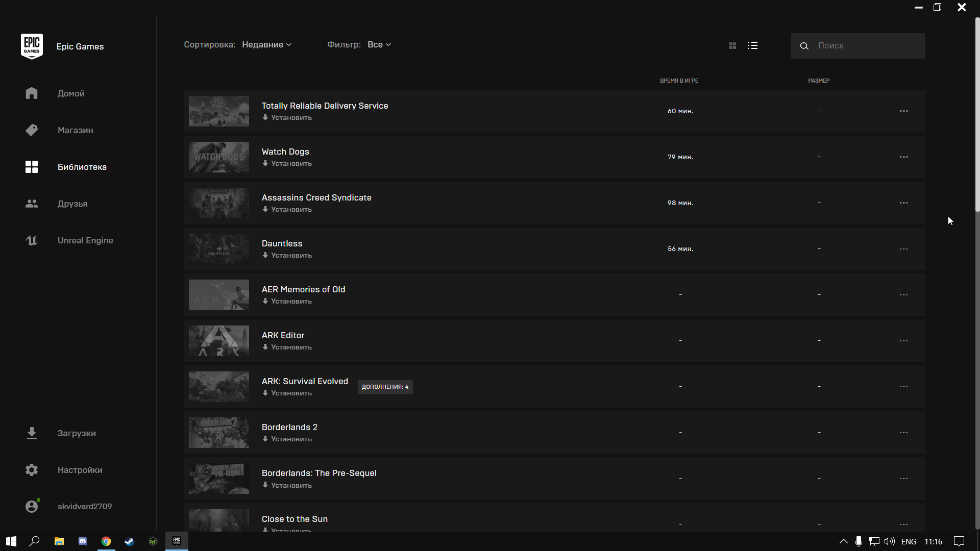Screen dimensions: 980x551
Task: Open the Unreal Engine logo icon
Action: [32, 240]
